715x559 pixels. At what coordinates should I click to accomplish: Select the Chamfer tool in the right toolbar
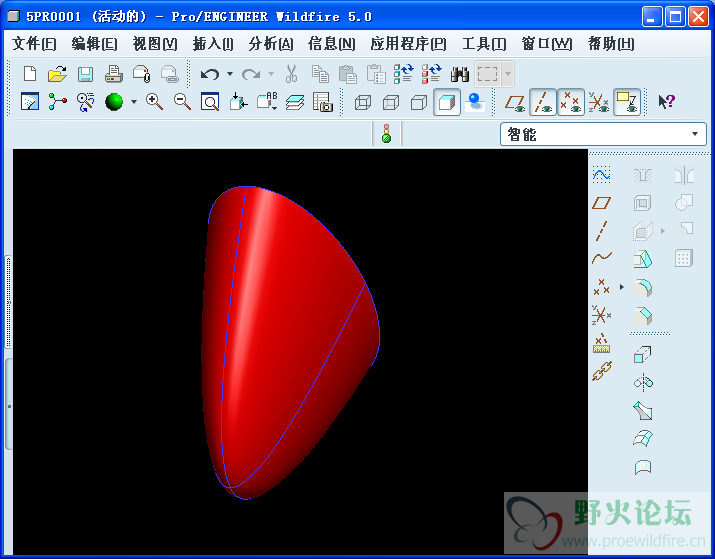(x=643, y=316)
